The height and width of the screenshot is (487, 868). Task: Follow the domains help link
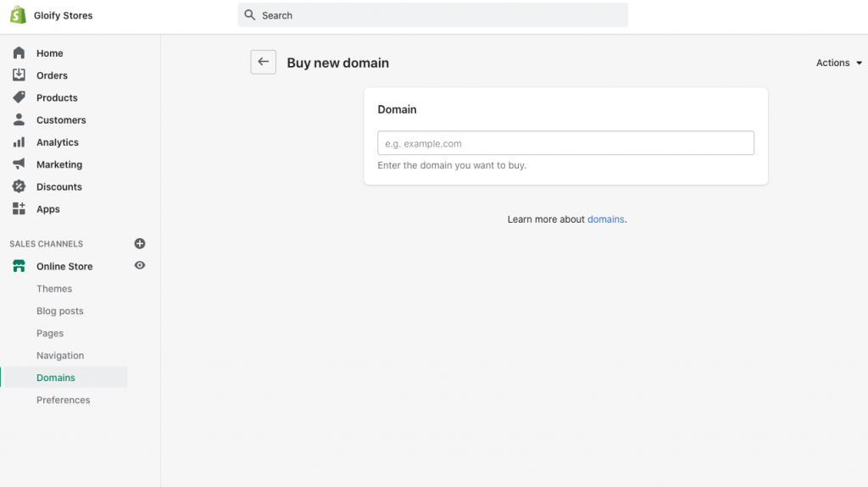[x=605, y=219]
